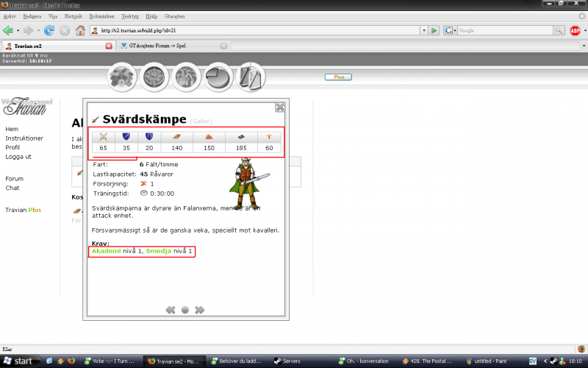Screen dimensions: 588x368
Task: Open the Windows start button
Action: click(20, 361)
